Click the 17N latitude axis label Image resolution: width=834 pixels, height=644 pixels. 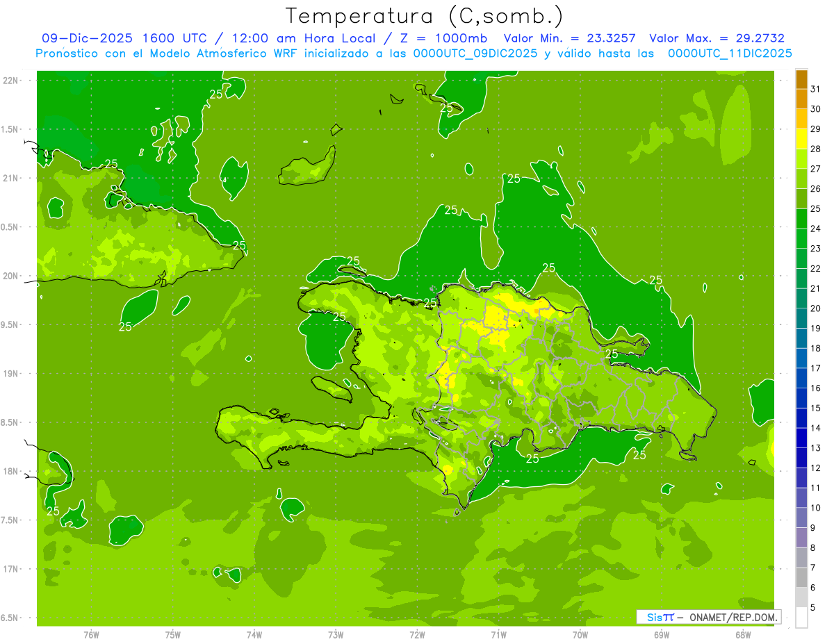(x=10, y=569)
